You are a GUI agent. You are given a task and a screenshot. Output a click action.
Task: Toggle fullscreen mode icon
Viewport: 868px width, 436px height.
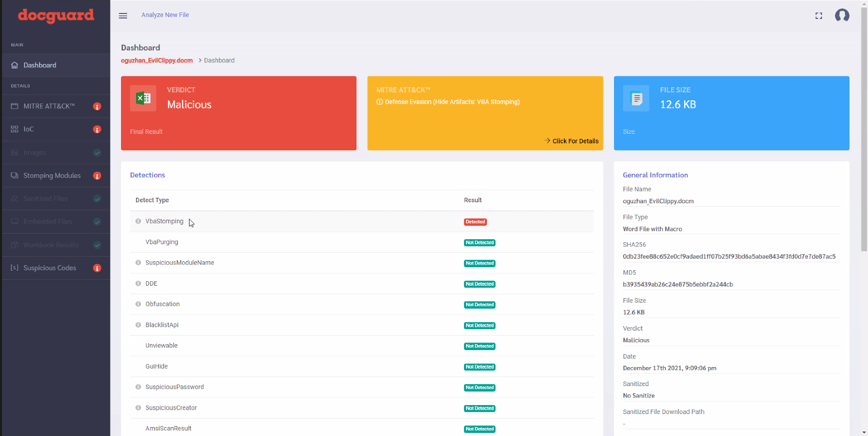click(x=818, y=16)
